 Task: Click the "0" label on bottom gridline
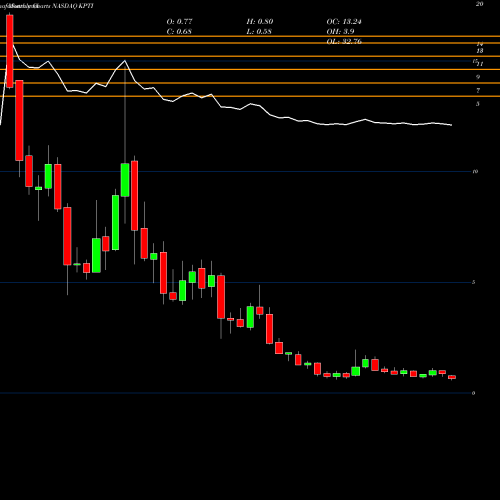(474, 393)
